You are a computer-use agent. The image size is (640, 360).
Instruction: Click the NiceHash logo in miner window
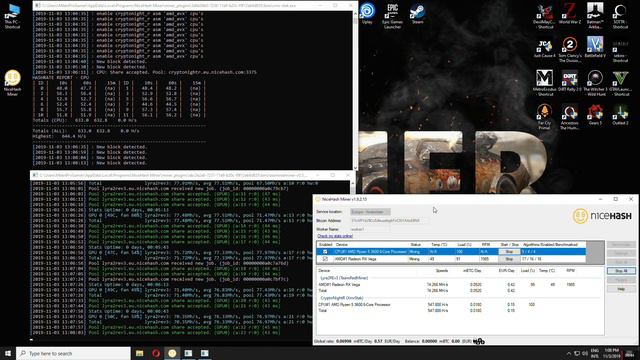(602, 216)
